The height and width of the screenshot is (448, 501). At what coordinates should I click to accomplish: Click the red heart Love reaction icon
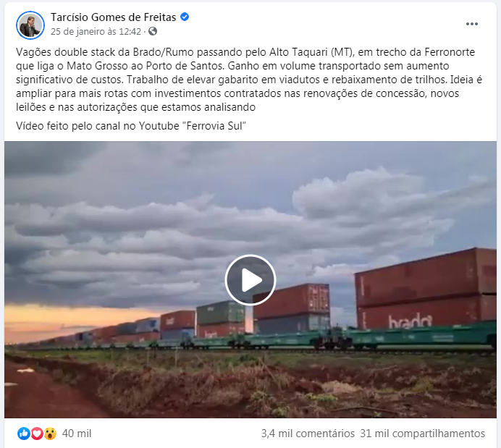click(x=37, y=434)
